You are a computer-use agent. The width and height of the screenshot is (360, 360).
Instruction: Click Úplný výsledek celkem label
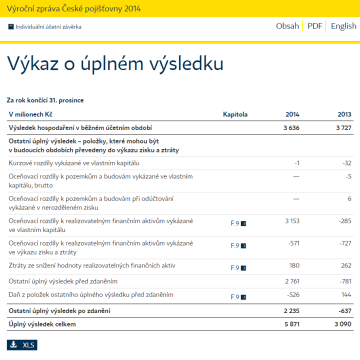(x=42, y=324)
